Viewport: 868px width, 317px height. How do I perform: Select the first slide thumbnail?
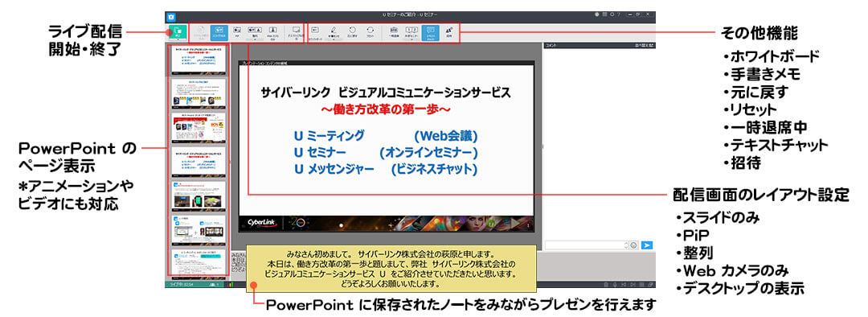click(x=198, y=60)
